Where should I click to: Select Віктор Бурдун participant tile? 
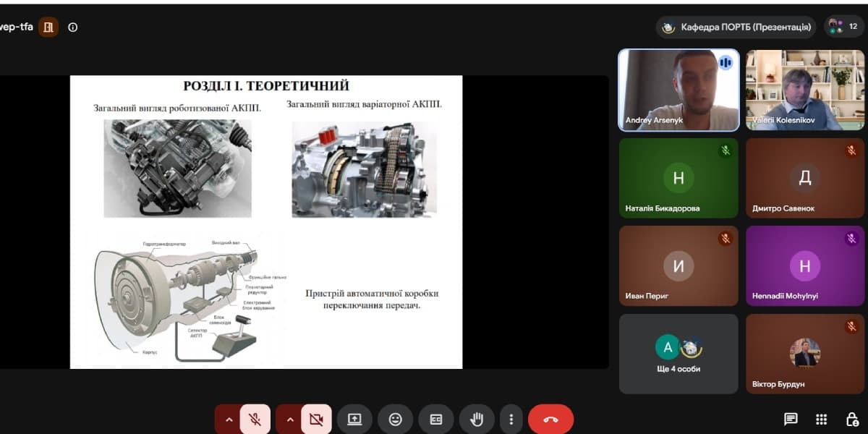tap(804, 354)
